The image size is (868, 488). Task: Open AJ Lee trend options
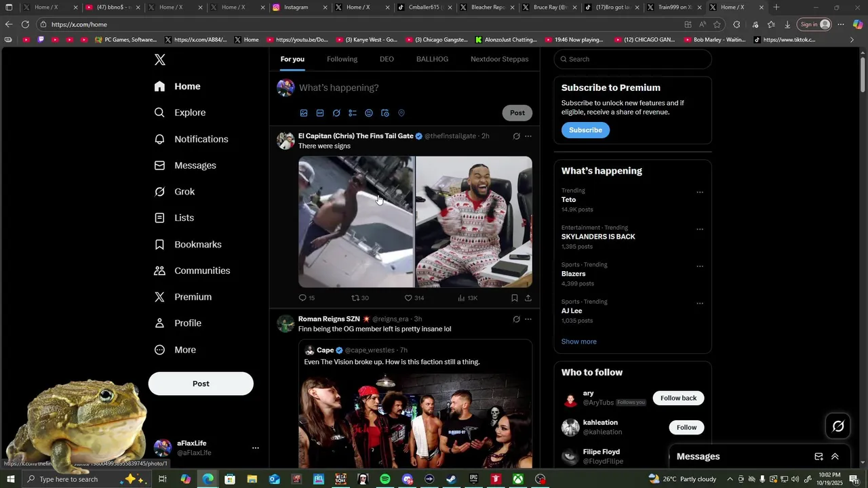[700, 304]
